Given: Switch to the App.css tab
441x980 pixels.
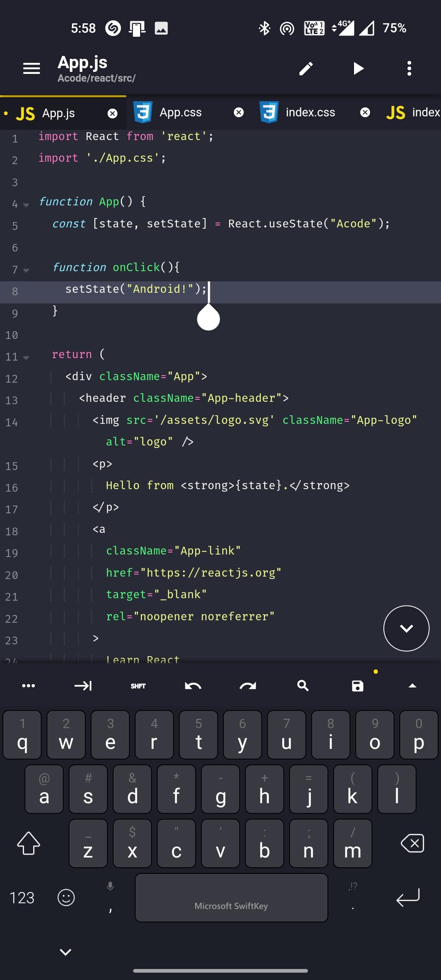Looking at the screenshot, I should [x=180, y=113].
